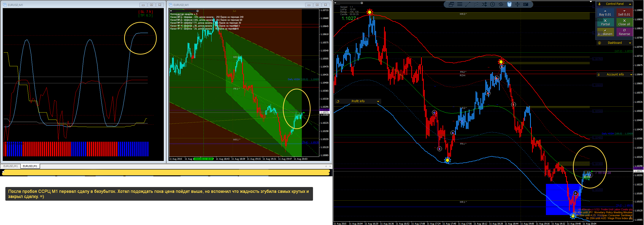Click the Russian text note about breakeven

click(x=159, y=194)
